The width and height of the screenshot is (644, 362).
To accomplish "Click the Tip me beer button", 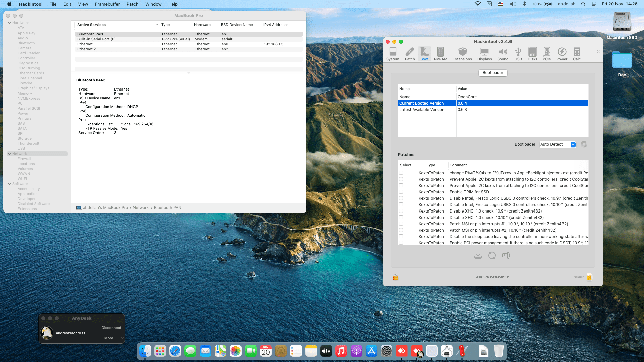I will click(x=589, y=277).
